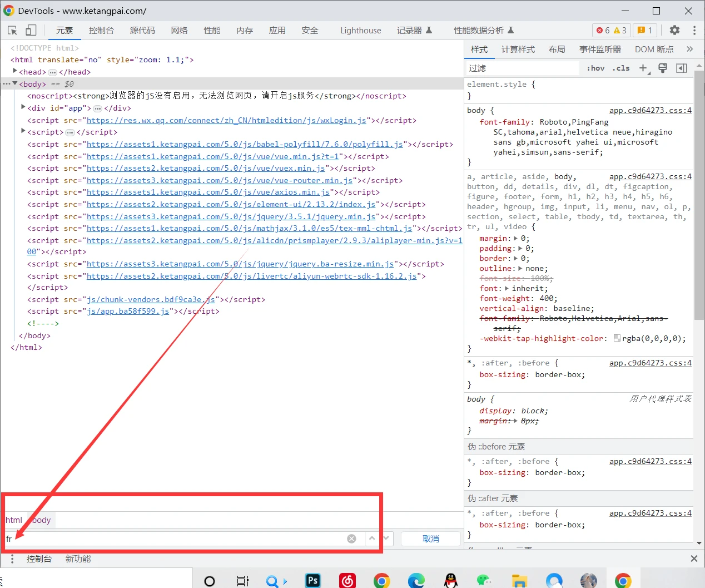
Task: Click the 取消 search cancel button
Action: 431,538
